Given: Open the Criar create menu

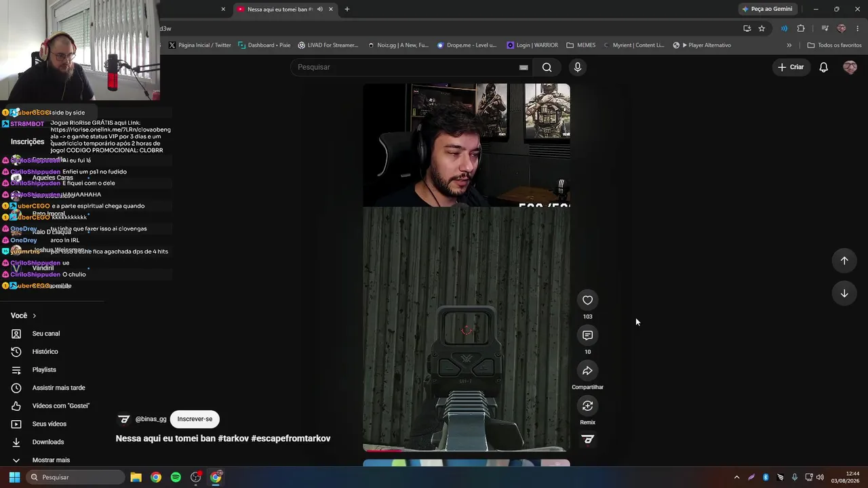Looking at the screenshot, I should point(790,67).
